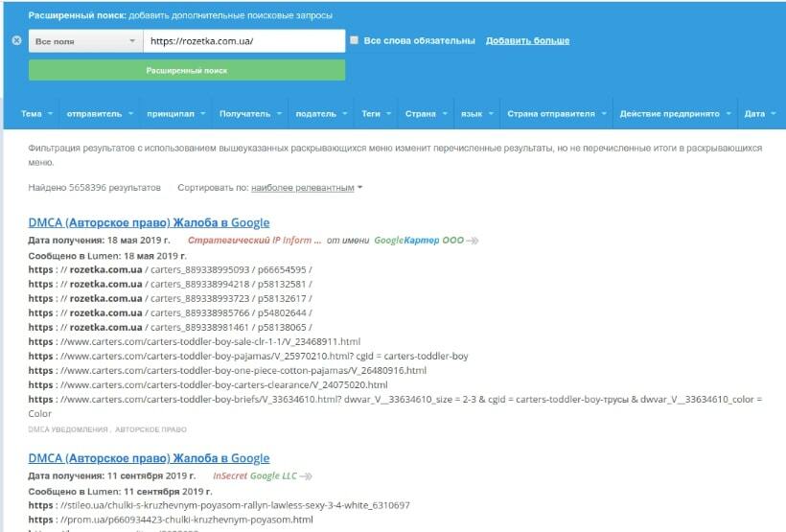The height and width of the screenshot is (532, 786).
Task: Open the 'язык' filter dropdown
Action: (477, 114)
